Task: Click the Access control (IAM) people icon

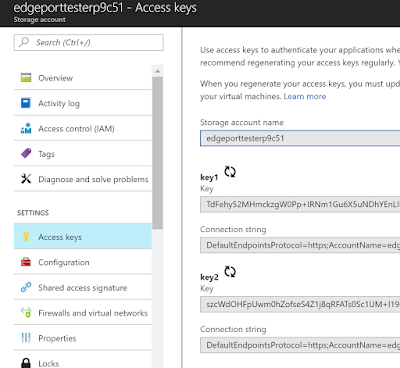Action: (x=26, y=128)
